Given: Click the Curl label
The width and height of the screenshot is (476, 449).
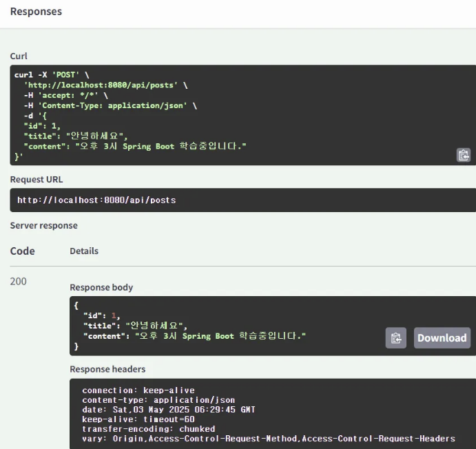Looking at the screenshot, I should (19, 56).
